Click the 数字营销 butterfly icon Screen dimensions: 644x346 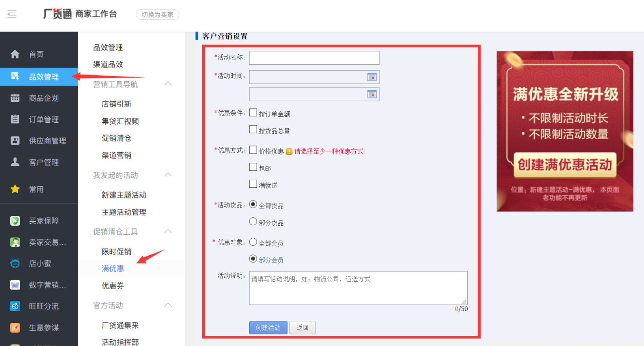pyautogui.click(x=15, y=285)
